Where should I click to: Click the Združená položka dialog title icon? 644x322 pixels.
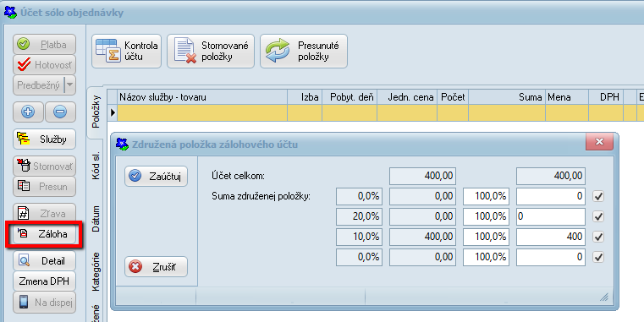coord(122,144)
